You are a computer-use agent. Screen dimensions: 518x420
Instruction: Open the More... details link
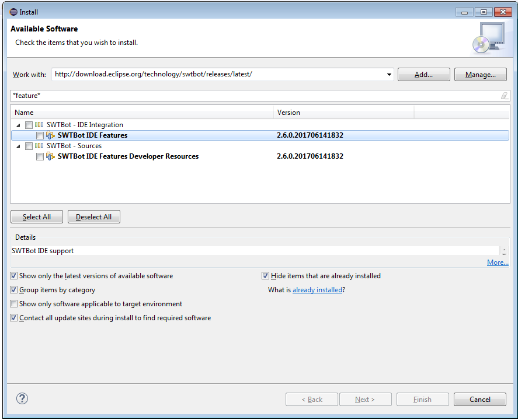[x=498, y=262]
